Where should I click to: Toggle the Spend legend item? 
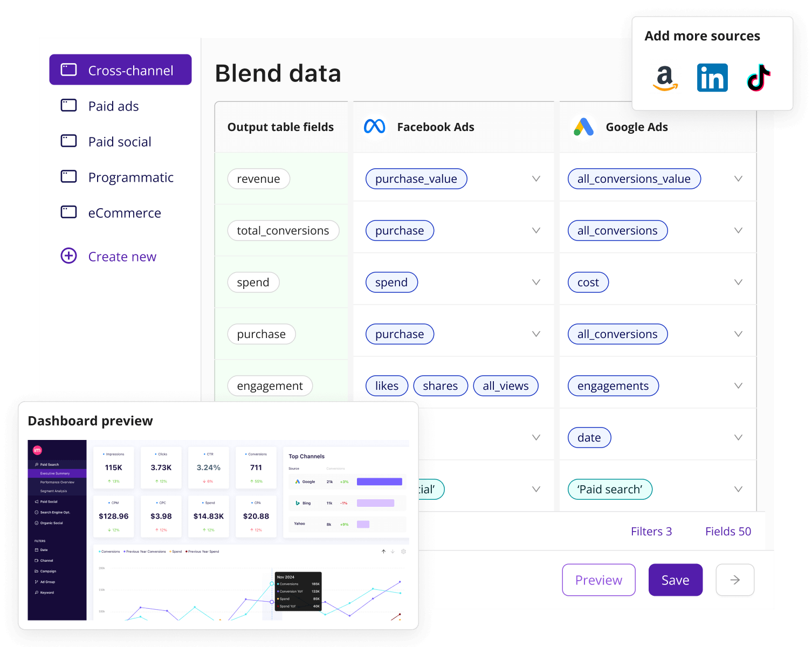pos(177,551)
